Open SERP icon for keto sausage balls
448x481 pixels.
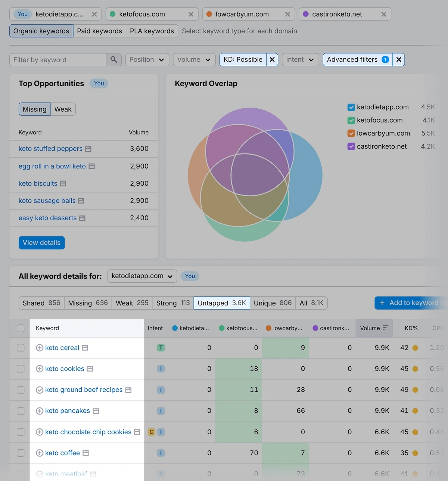click(81, 201)
